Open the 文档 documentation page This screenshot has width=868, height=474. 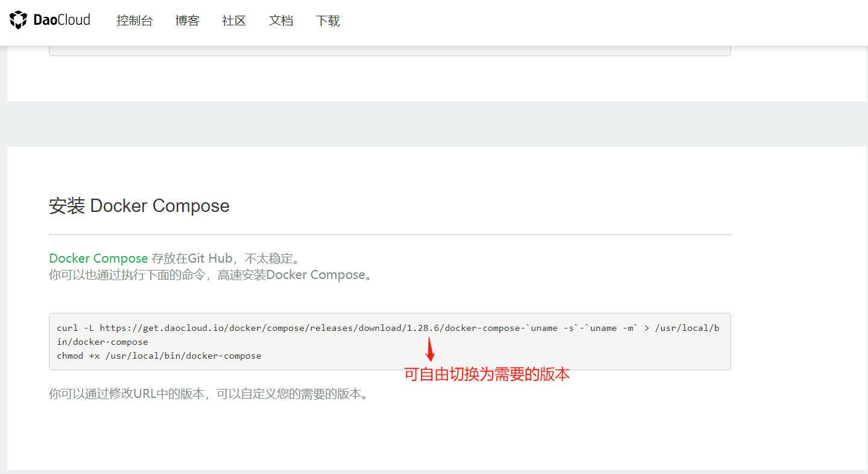pos(280,20)
